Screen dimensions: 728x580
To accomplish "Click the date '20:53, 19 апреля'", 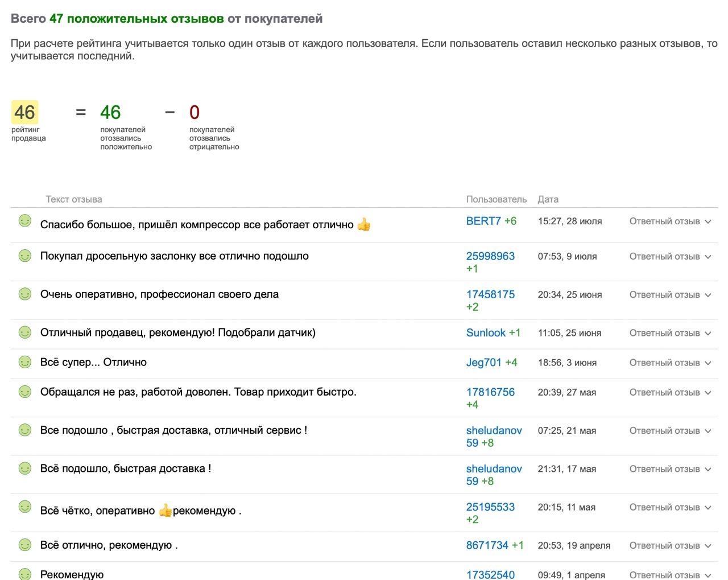I will [574, 545].
